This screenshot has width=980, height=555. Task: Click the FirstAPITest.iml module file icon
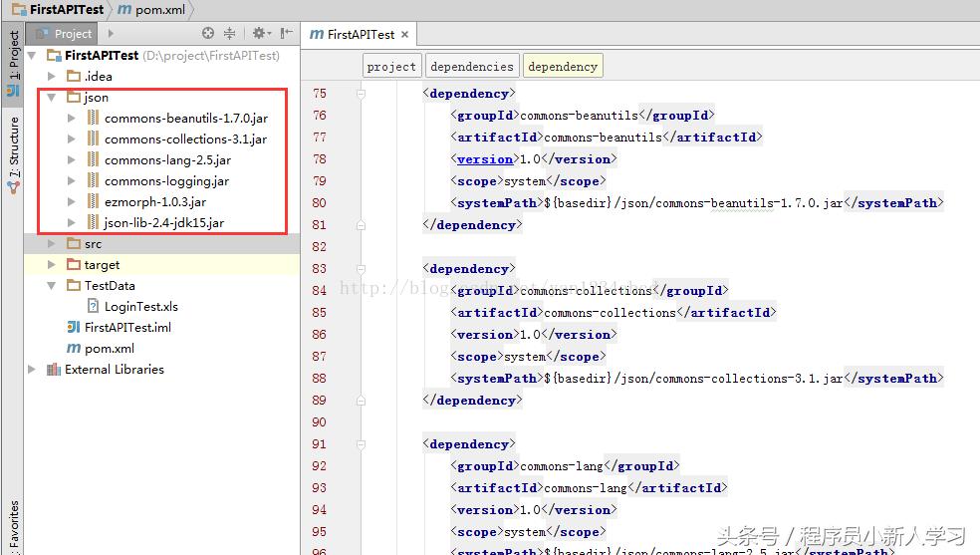tap(74, 328)
